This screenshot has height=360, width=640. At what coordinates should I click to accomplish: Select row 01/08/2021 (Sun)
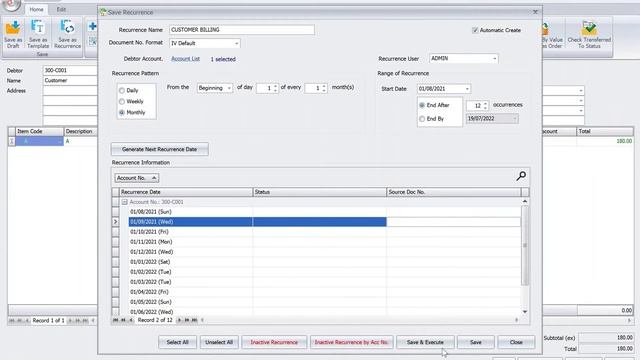click(324, 212)
